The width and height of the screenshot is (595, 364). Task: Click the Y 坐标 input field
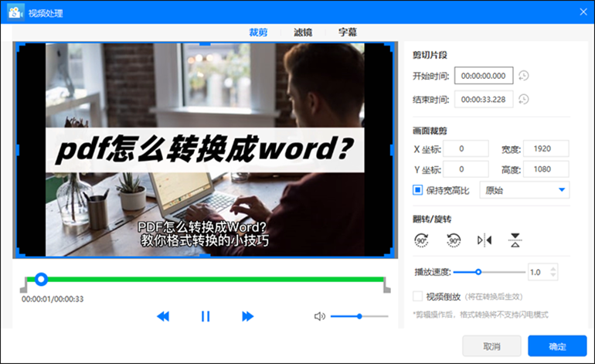coord(466,169)
